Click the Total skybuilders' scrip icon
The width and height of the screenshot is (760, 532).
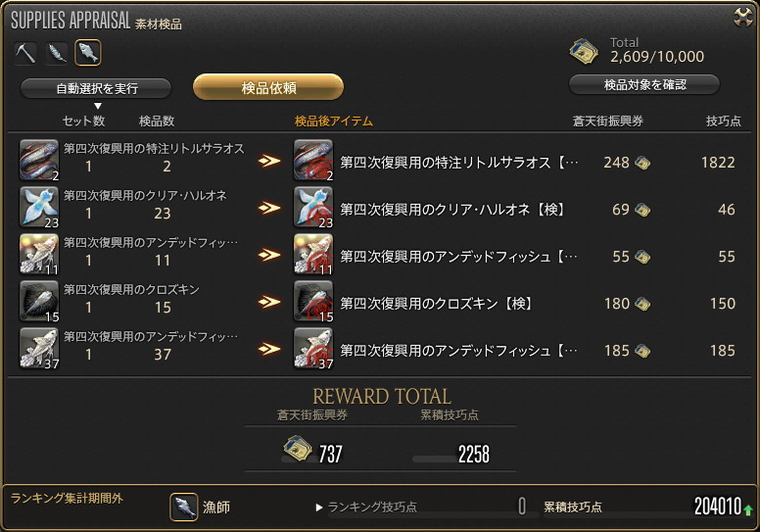(x=583, y=52)
